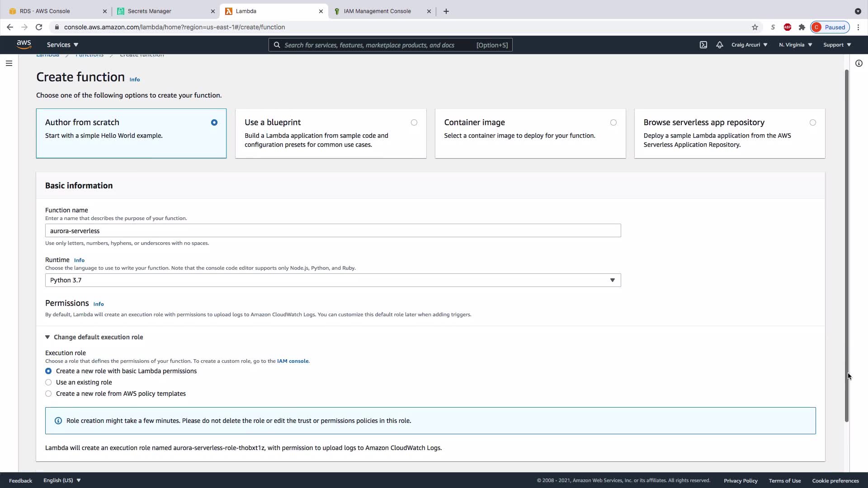Click the Info link beside Permissions
The image size is (868, 488).
coord(98,304)
